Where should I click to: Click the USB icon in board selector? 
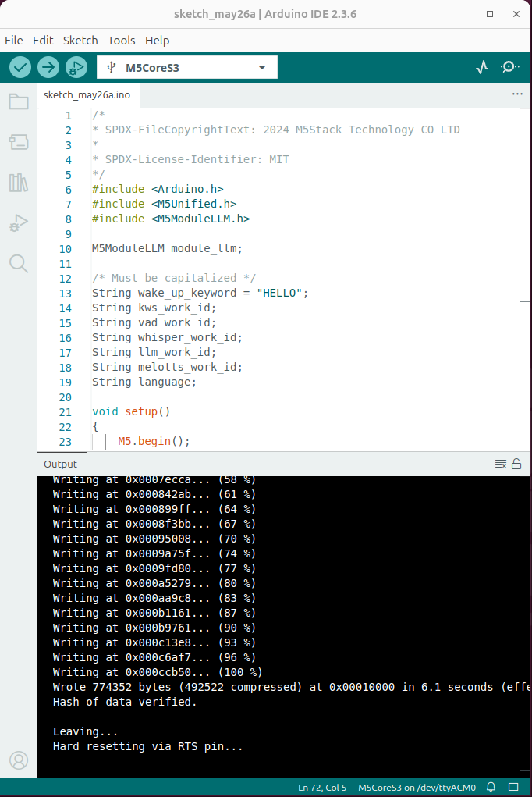[112, 67]
